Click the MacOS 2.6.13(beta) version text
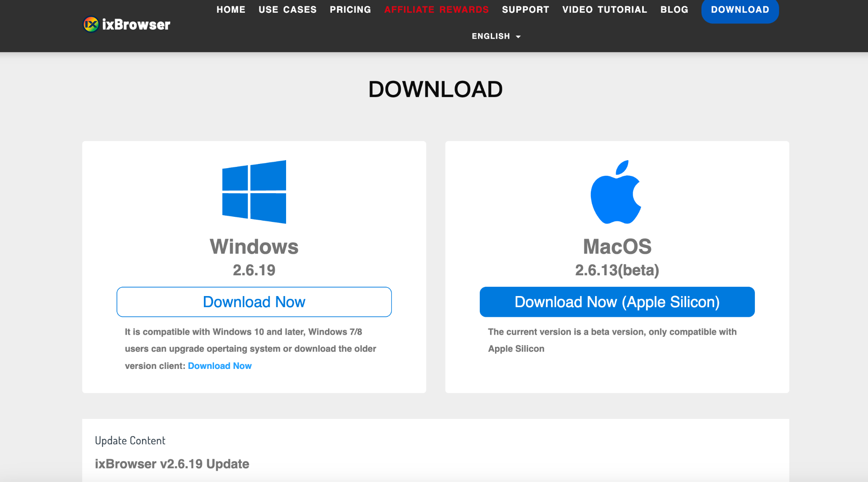Viewport: 868px width, 482px height. pyautogui.click(x=617, y=270)
